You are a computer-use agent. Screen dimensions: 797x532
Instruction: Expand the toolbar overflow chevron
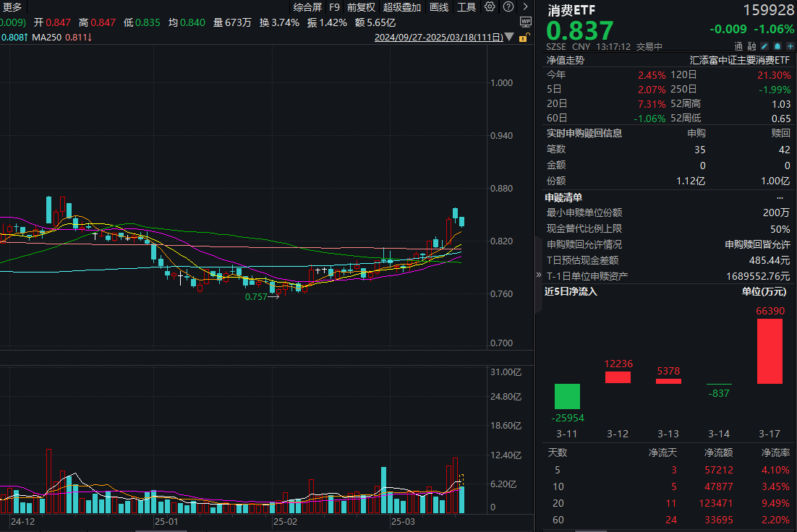tap(524, 7)
